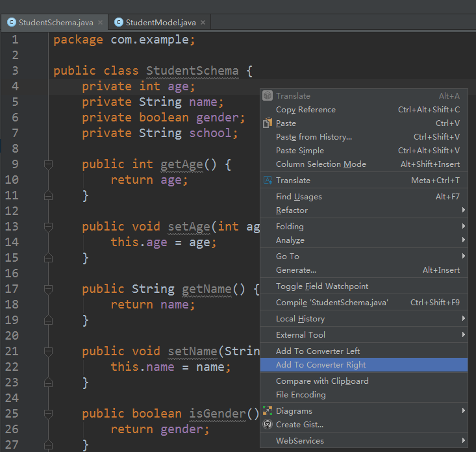Click the StudentSchema class name in code

pos(192,71)
